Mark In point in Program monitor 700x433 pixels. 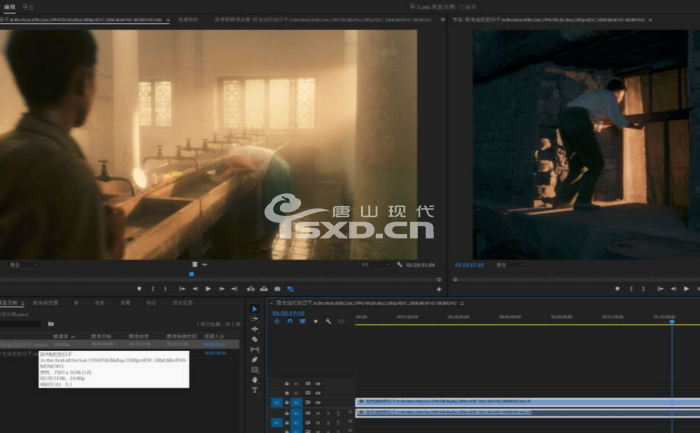coord(631,289)
